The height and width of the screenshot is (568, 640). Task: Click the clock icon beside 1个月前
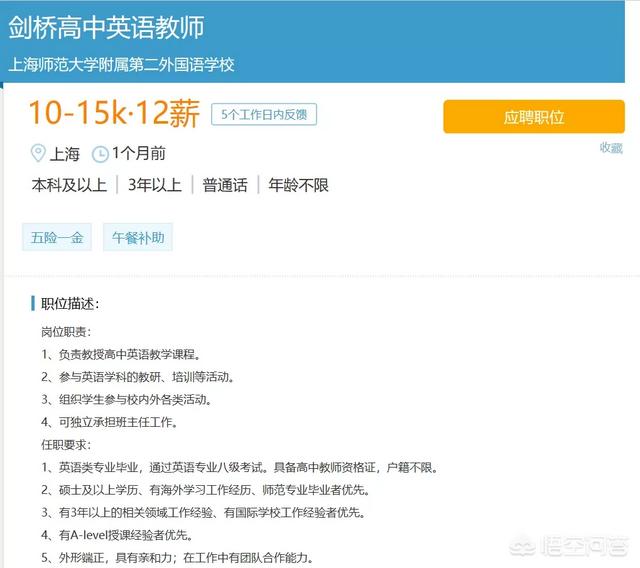[100, 154]
